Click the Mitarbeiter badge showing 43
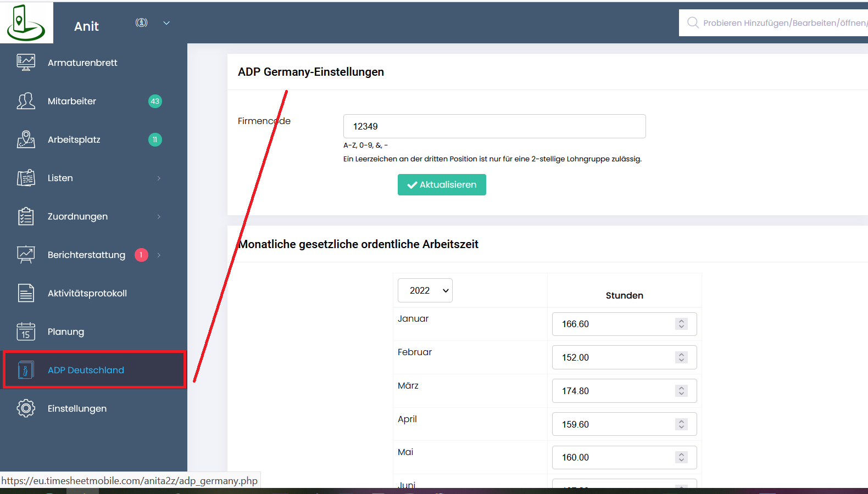The width and height of the screenshot is (868, 494). point(155,101)
